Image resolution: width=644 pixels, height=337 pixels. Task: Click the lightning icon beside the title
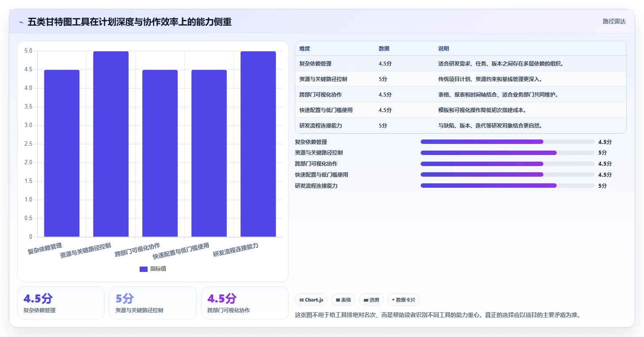pyautogui.click(x=21, y=22)
